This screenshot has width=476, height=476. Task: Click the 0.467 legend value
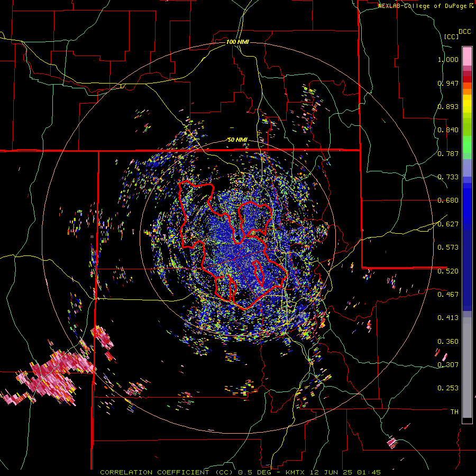pos(448,295)
